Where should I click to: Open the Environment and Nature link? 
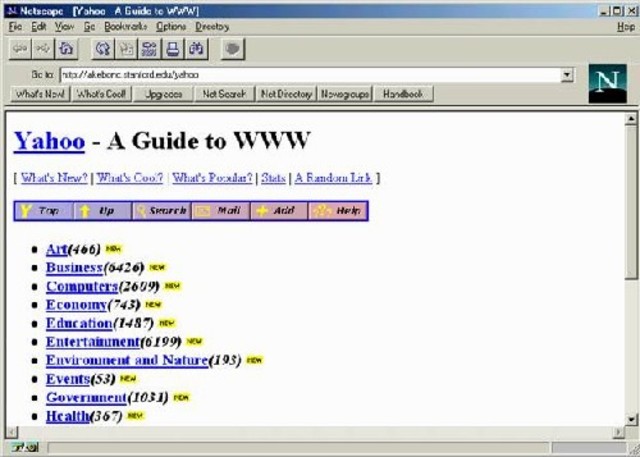[127, 360]
